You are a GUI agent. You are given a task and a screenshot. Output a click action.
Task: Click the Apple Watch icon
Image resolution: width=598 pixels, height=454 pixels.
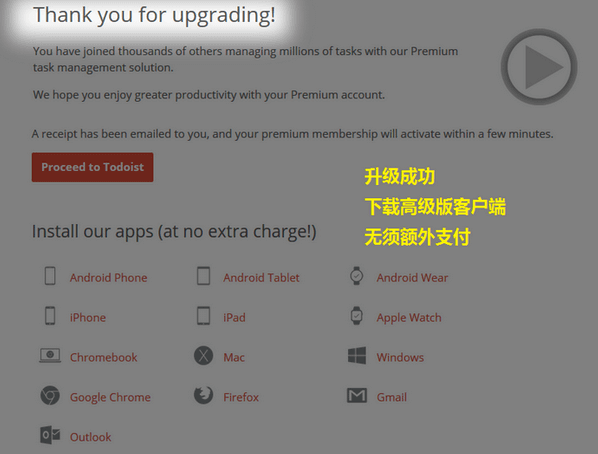[x=357, y=316]
